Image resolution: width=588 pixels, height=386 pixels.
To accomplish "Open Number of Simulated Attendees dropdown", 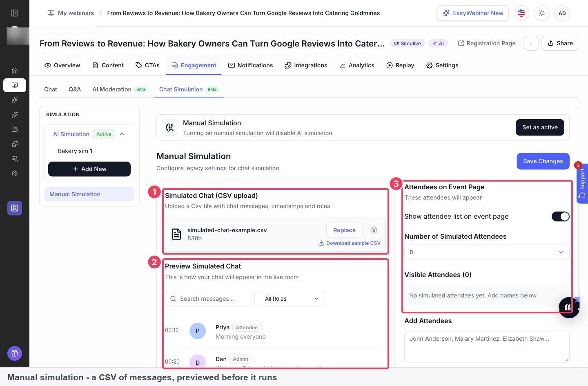I will (487, 252).
